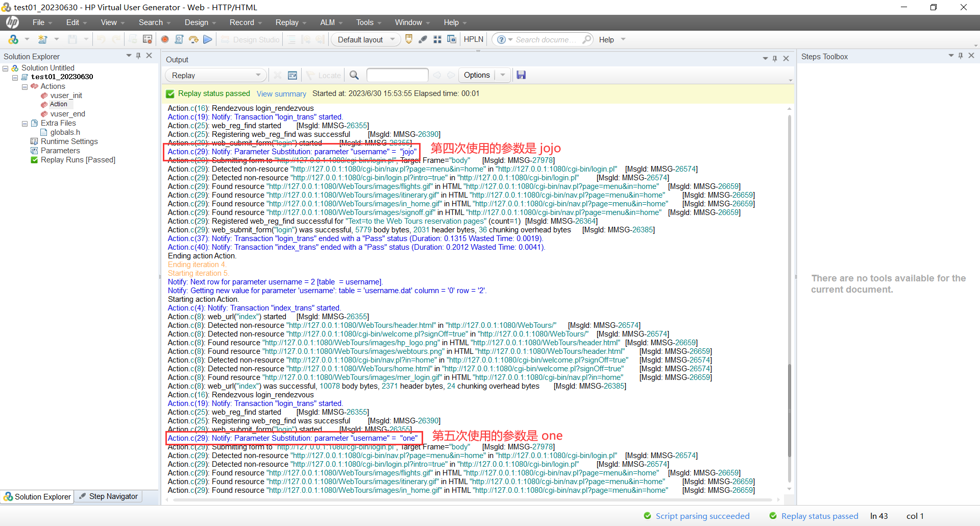Open the View summary link
Screen dimensions: 980x526
pyautogui.click(x=281, y=94)
